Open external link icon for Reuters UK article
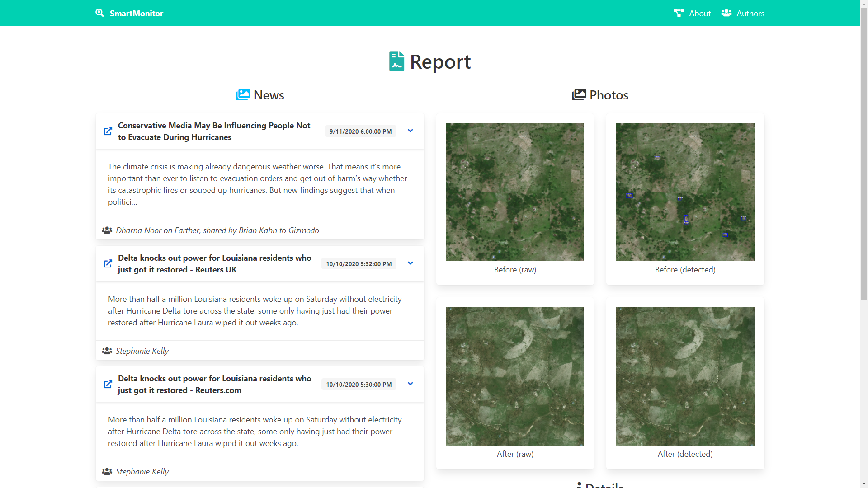This screenshot has width=868, height=488. 108,263
